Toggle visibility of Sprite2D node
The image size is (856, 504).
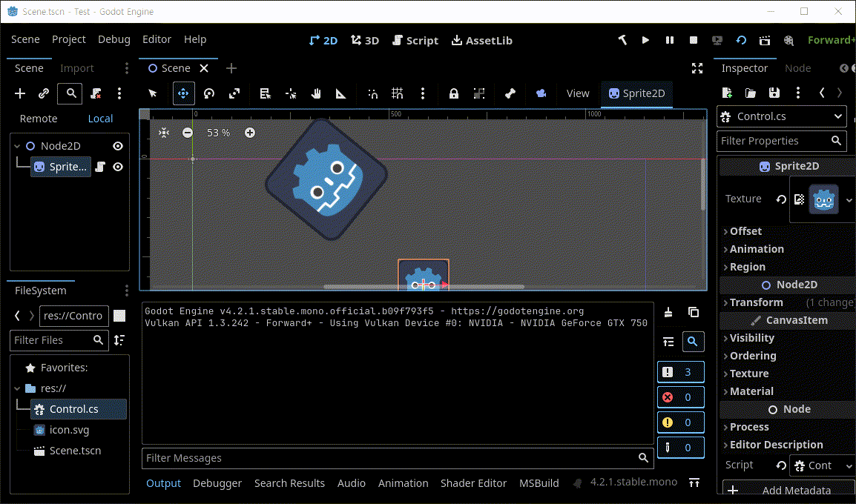(118, 166)
